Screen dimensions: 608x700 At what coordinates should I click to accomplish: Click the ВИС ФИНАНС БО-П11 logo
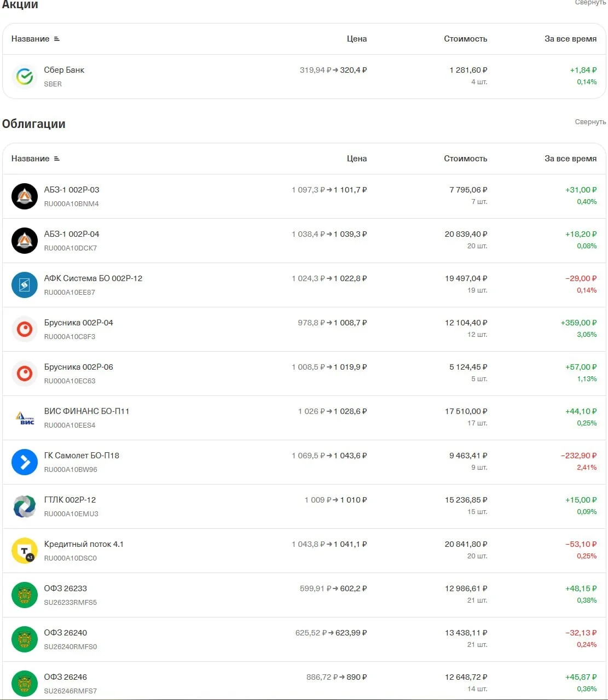[25, 418]
